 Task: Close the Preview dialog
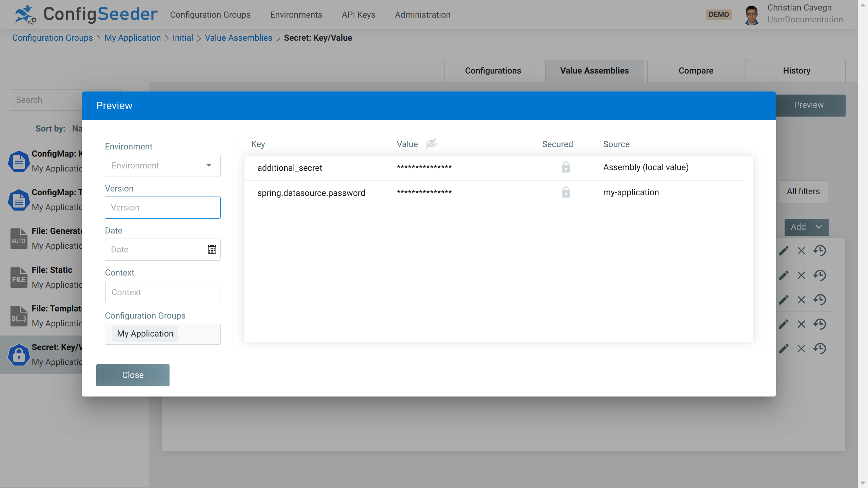[133, 375]
